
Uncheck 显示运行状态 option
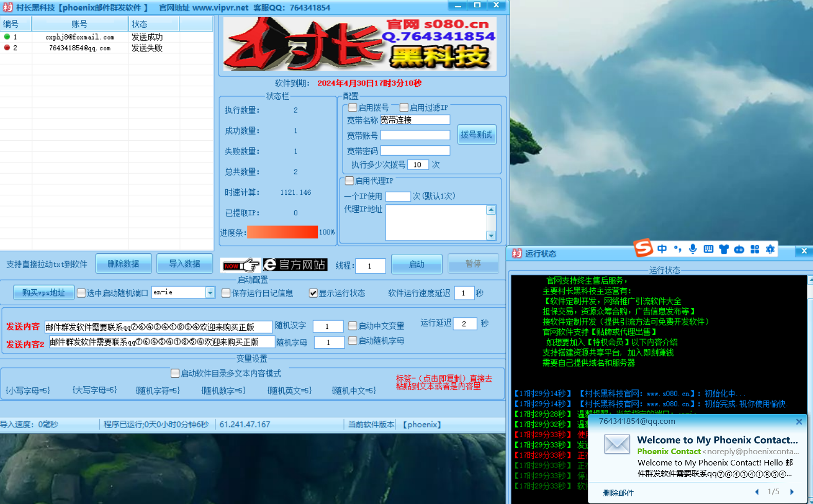(x=313, y=293)
